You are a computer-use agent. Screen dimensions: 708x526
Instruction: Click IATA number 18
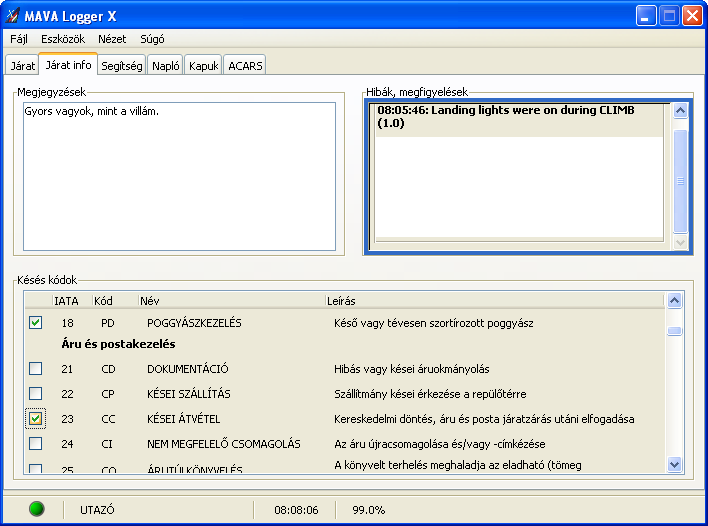tap(68, 323)
